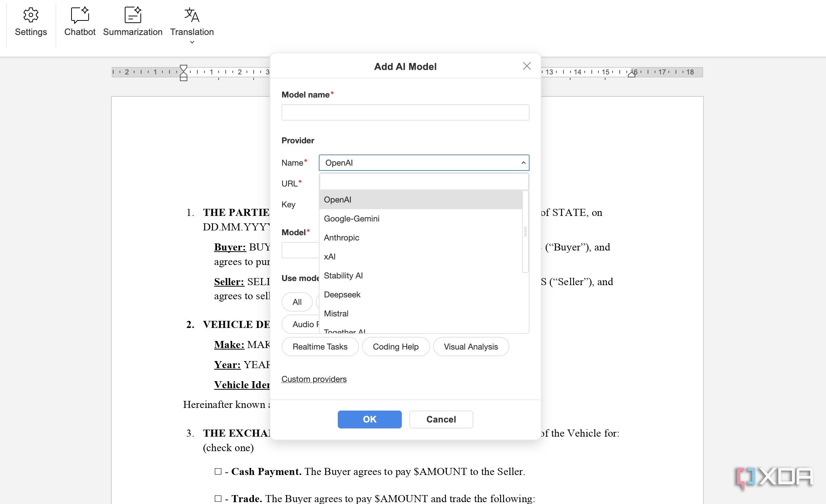Toggle the Realtime Tasks chip

(x=320, y=347)
